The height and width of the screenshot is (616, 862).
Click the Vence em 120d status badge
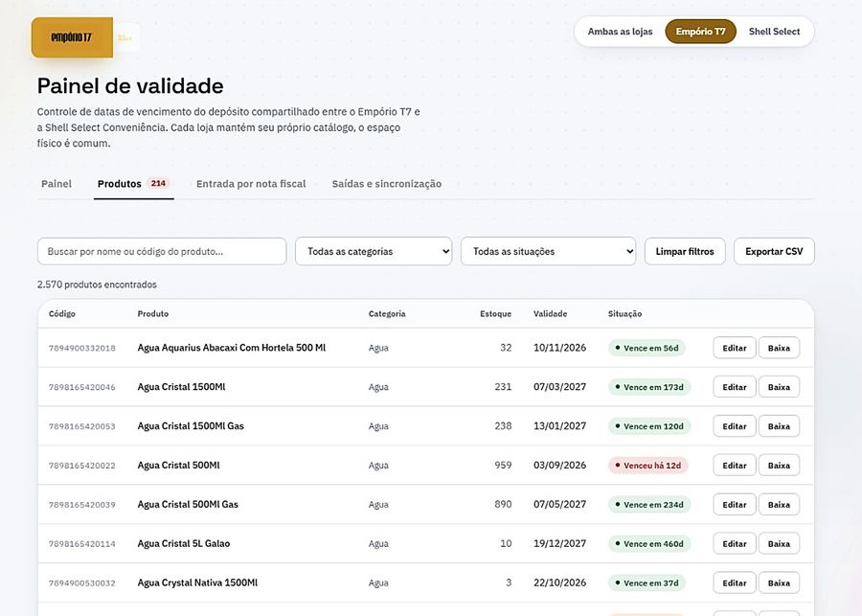(648, 425)
